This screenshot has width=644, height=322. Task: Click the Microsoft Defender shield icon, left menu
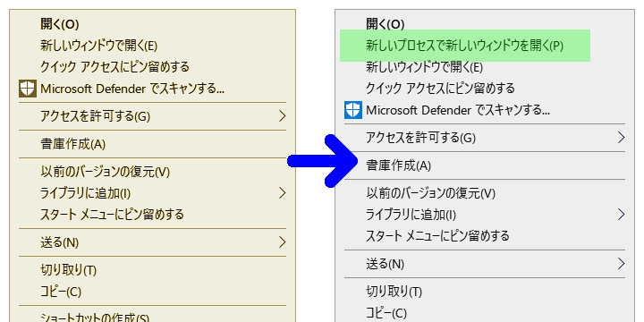click(x=28, y=89)
